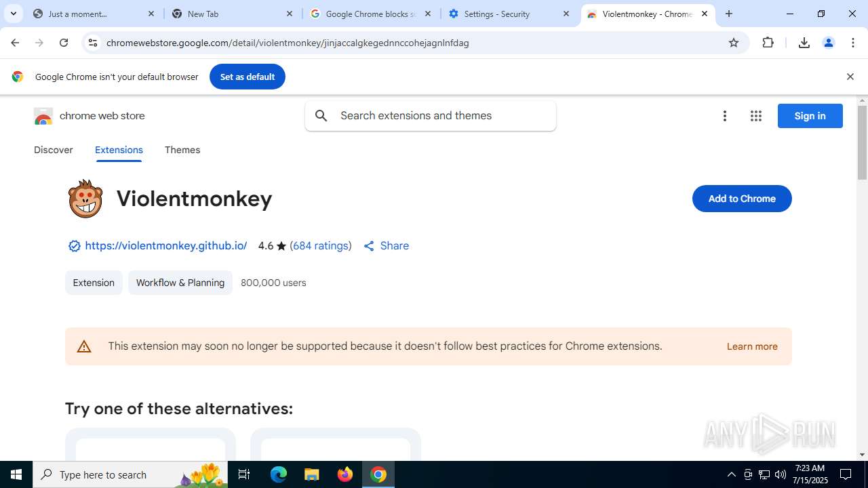This screenshot has height=488, width=868.
Task: Click the Violentmonkey monkey logo
Action: 85,199
